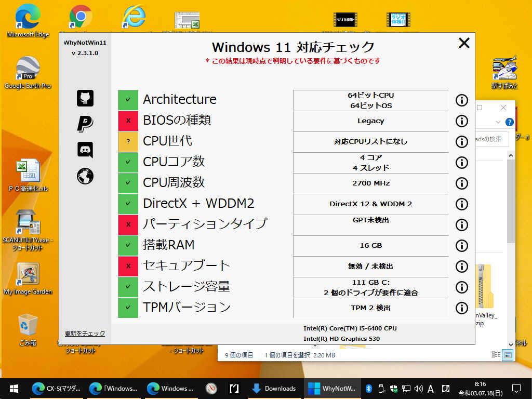The width and height of the screenshot is (532, 399).
Task: Select the 'TPM 2 検出' result
Action: tap(370, 308)
